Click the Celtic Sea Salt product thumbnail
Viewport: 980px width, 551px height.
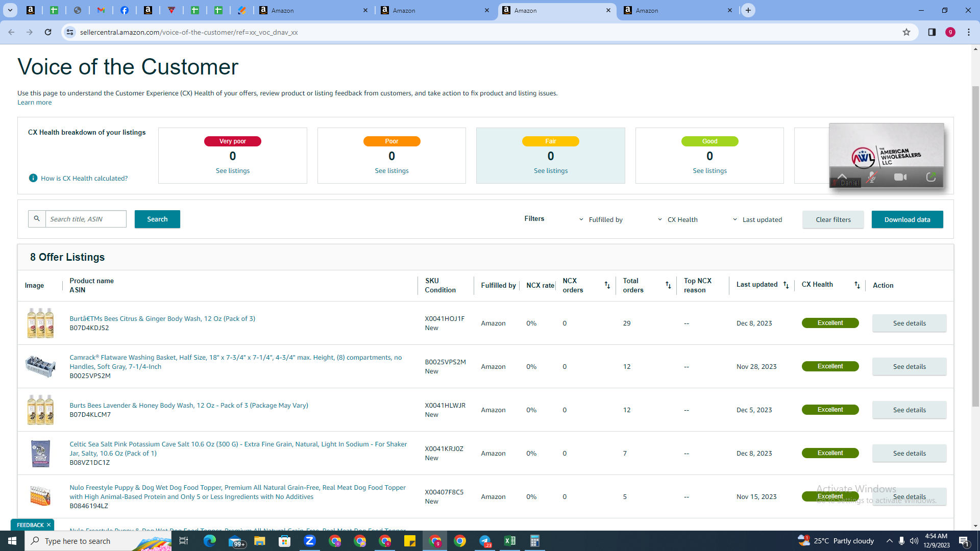[x=40, y=453]
